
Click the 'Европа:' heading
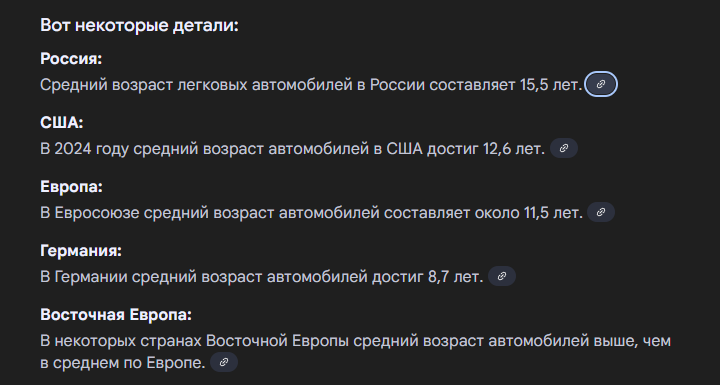(71, 187)
